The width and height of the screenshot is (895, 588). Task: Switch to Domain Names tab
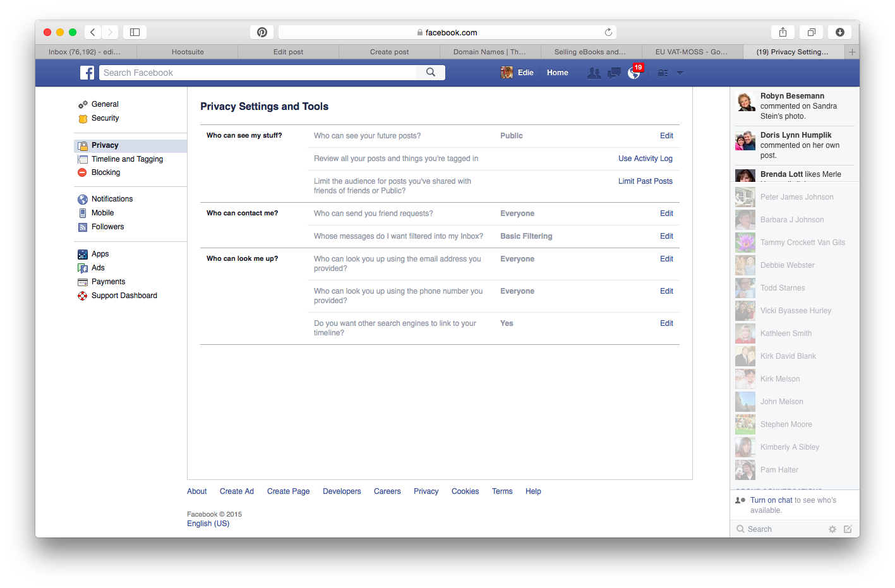[x=490, y=52]
